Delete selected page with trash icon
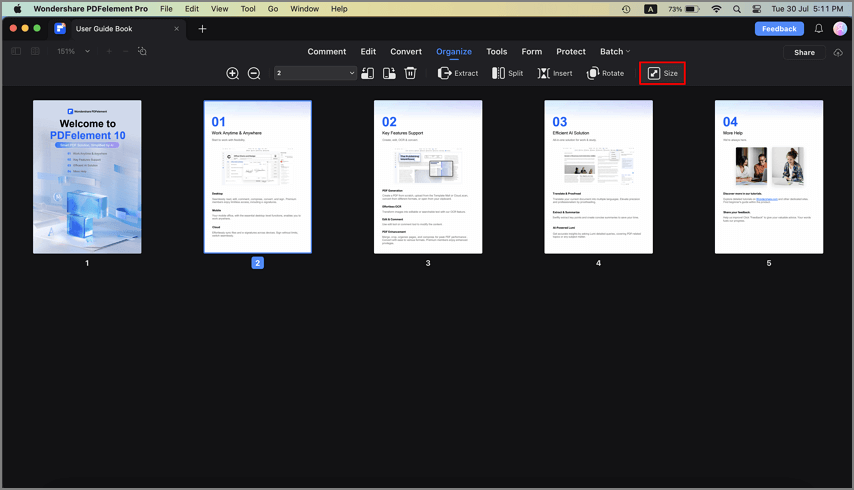854x490 pixels. click(410, 73)
